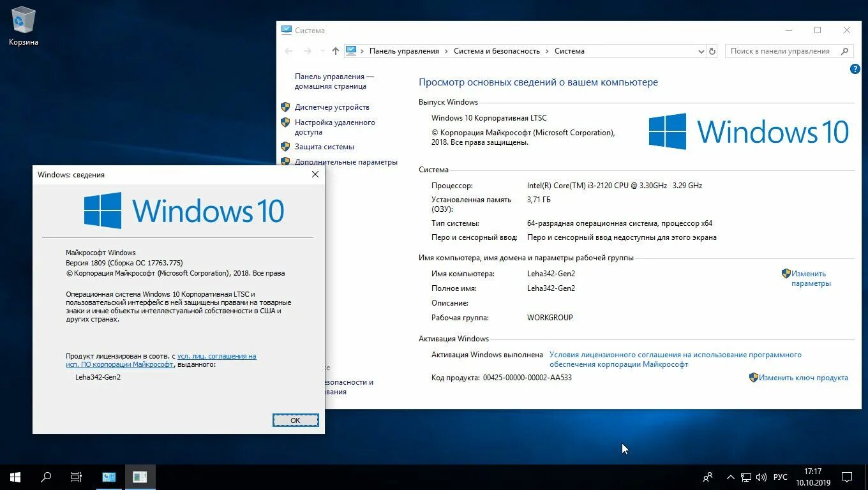Click search magnifier in Control Panel

pyautogui.click(x=844, y=51)
